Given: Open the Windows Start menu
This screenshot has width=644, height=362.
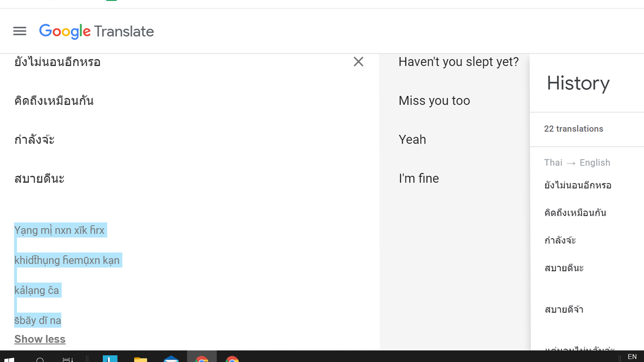Looking at the screenshot, I should pos(9,359).
